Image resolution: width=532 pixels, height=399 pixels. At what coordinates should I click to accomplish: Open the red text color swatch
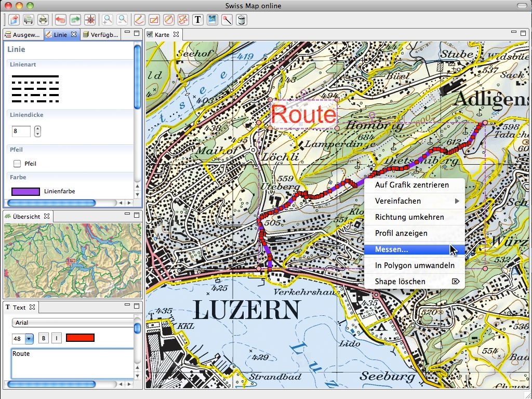click(x=80, y=338)
